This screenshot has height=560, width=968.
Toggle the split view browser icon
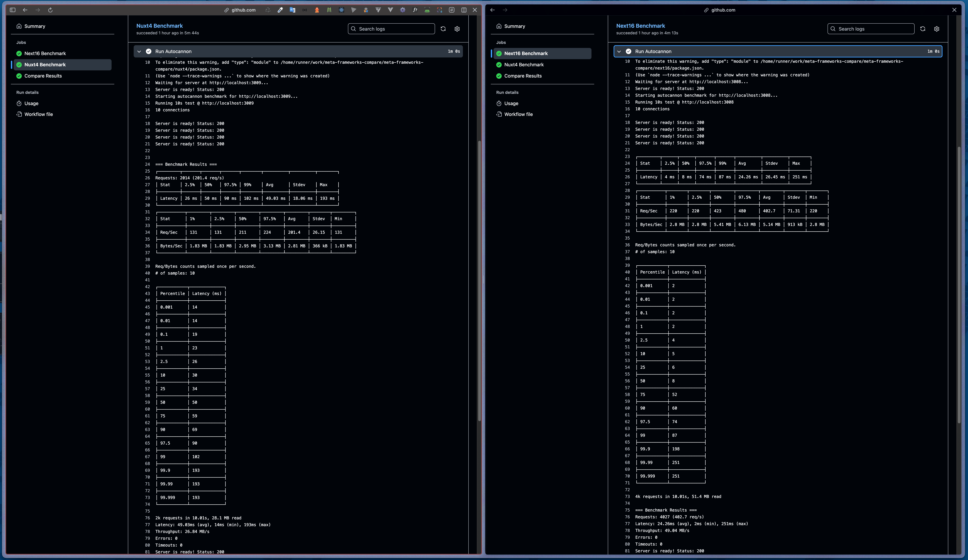tap(464, 10)
